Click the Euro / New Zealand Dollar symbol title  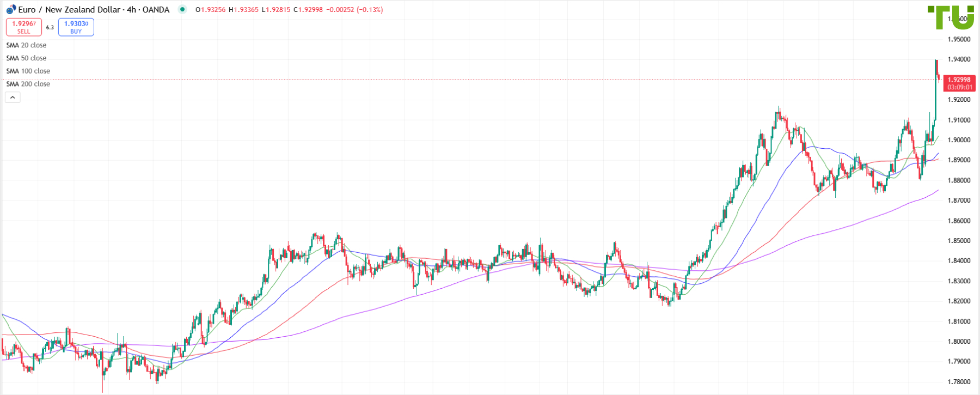[94, 10]
